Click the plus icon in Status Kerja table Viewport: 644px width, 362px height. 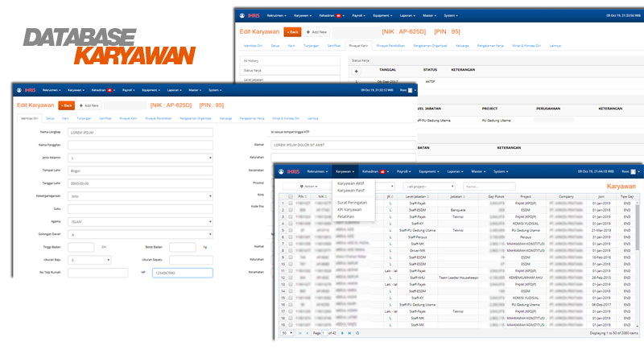click(357, 71)
